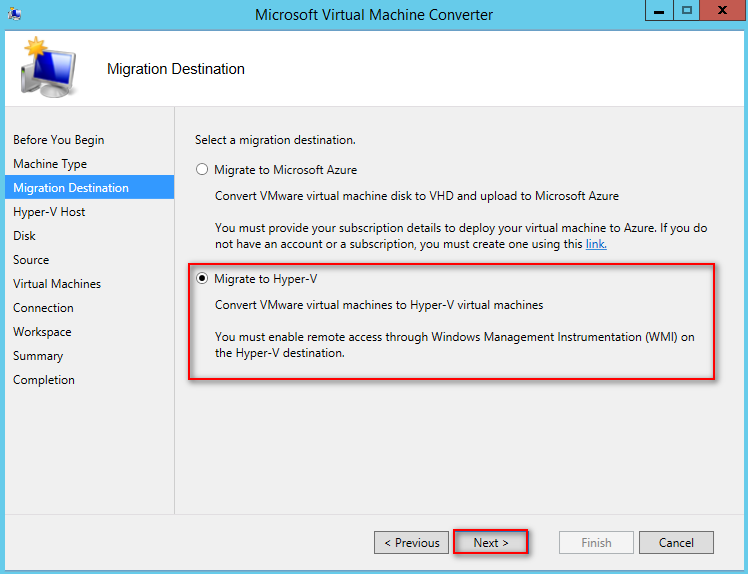
Task: Click the wizard computer icon in header
Action: click(x=48, y=67)
